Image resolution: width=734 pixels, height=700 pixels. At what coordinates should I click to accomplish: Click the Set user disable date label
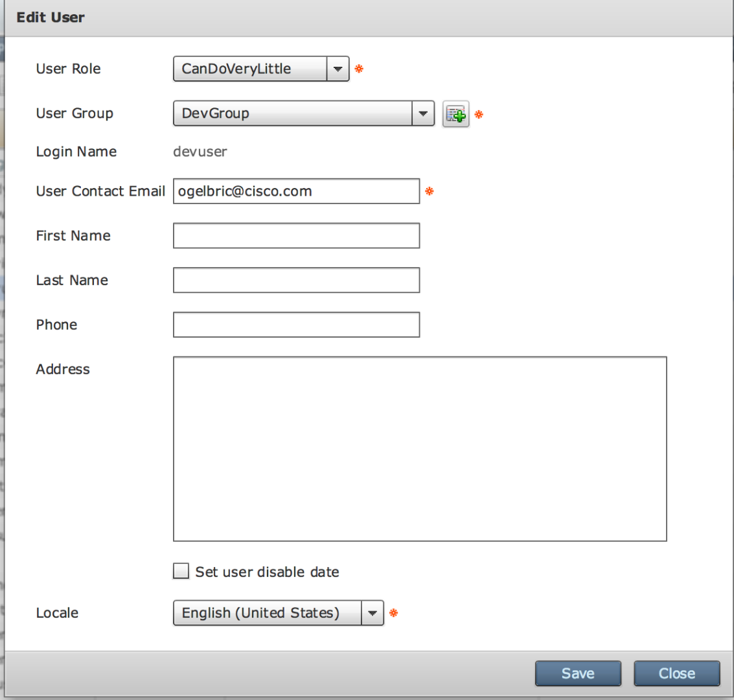click(268, 572)
